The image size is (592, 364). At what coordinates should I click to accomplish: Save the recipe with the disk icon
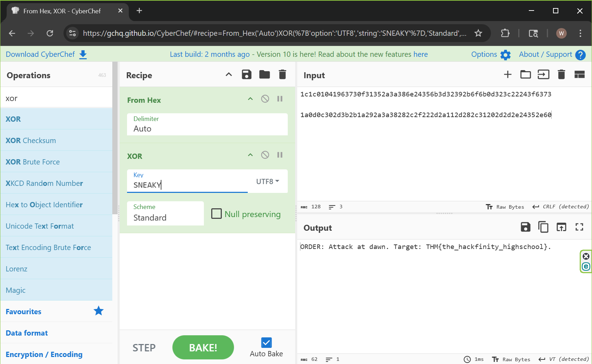point(246,75)
